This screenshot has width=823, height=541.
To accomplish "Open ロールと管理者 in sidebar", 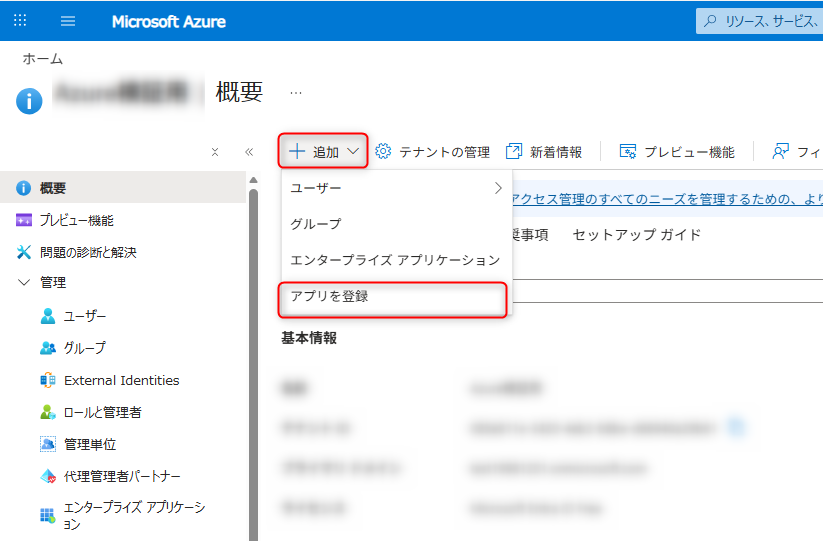I will 102,412.
